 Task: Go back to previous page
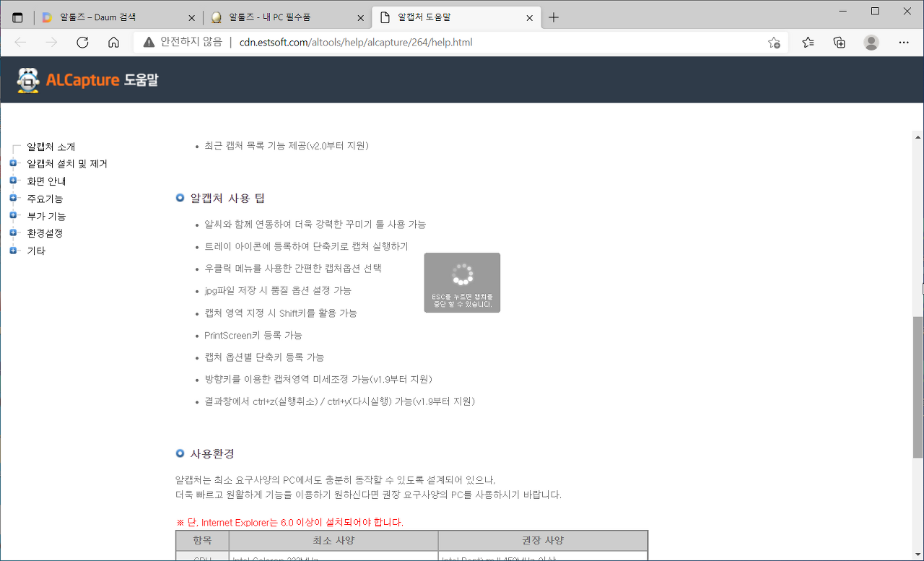[x=20, y=43]
